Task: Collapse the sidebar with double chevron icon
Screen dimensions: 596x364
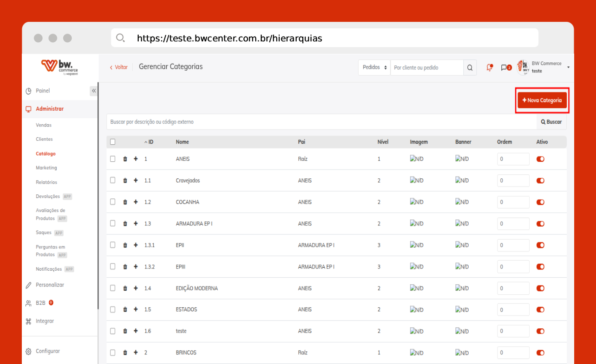Action: [94, 91]
